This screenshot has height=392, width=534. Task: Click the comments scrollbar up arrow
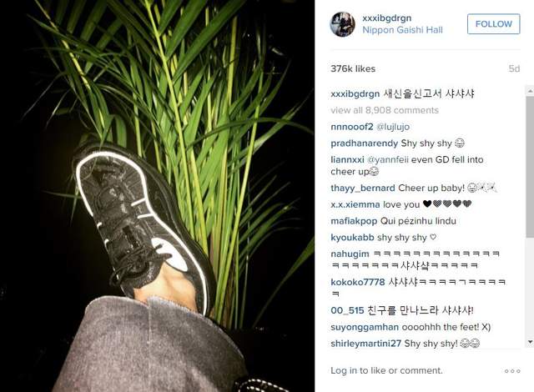coord(530,91)
